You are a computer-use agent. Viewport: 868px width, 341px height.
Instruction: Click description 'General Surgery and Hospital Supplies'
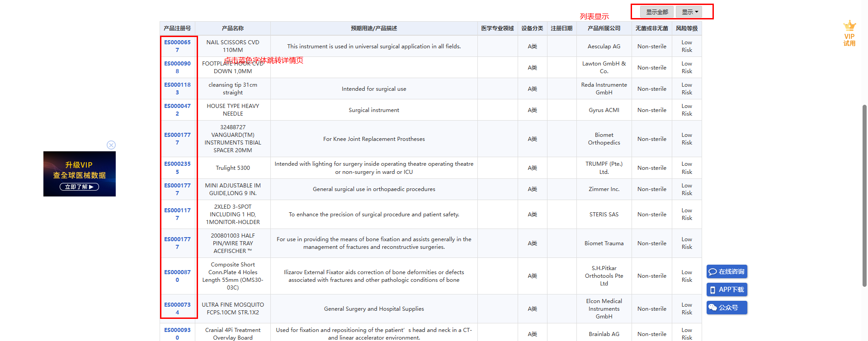(x=374, y=308)
